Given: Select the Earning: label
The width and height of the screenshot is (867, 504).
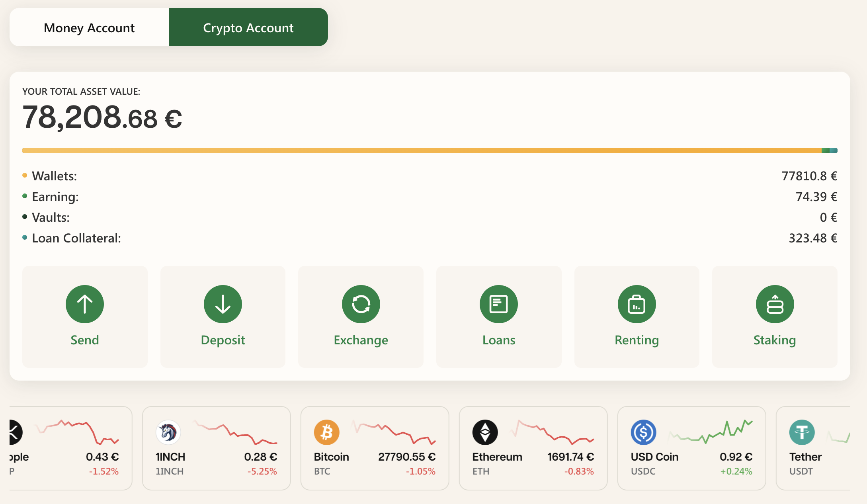Looking at the screenshot, I should click(55, 197).
